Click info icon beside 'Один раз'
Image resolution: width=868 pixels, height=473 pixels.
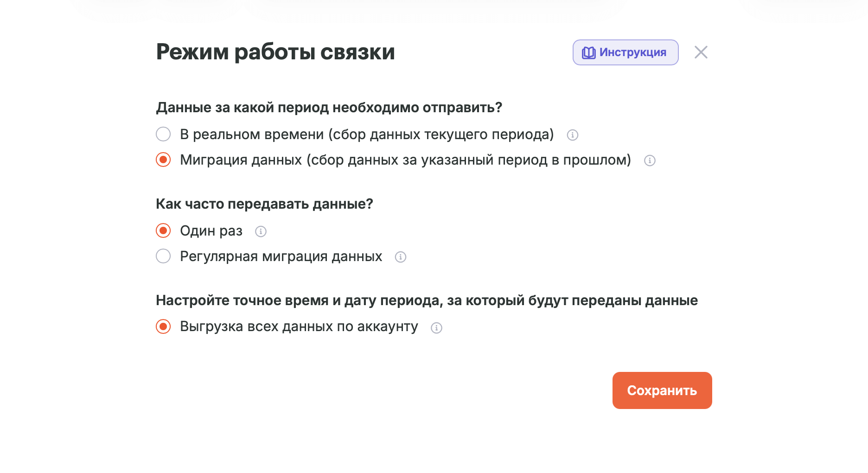click(x=261, y=231)
